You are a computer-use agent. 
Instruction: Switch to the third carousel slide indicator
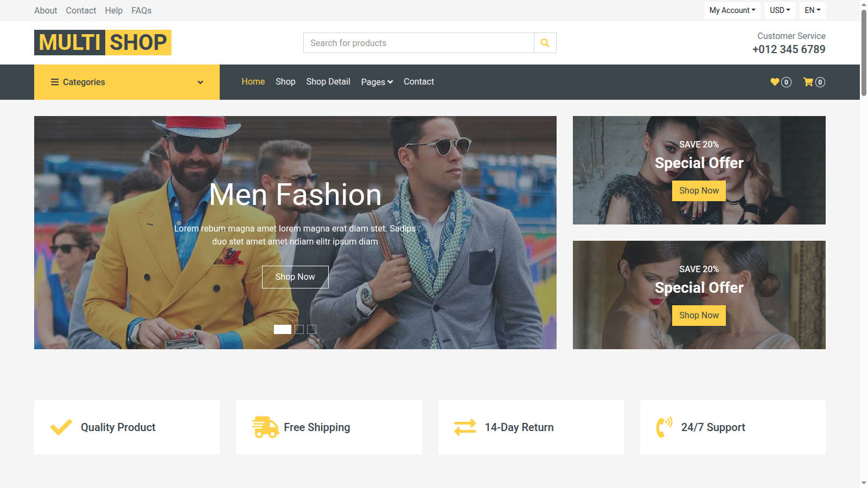pos(311,329)
